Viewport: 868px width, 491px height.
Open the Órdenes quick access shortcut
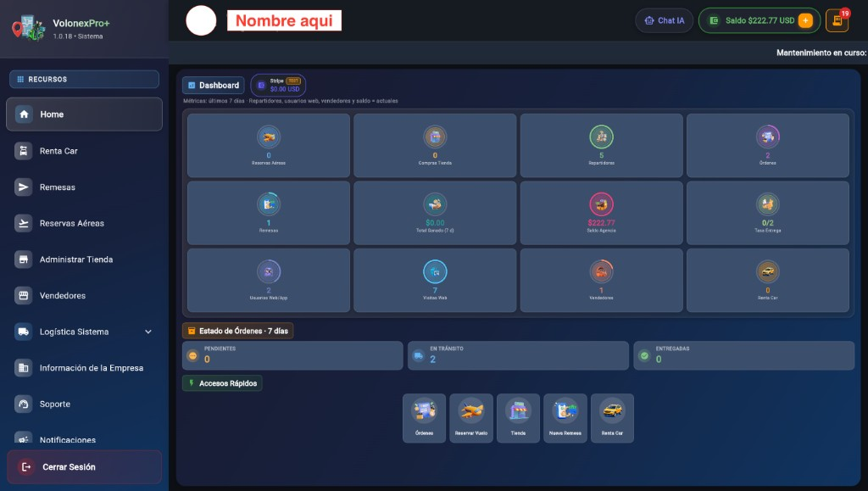tap(424, 418)
